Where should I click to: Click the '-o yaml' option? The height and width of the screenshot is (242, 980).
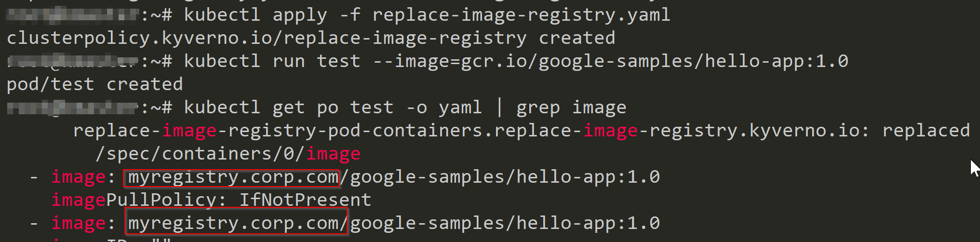click(x=443, y=108)
